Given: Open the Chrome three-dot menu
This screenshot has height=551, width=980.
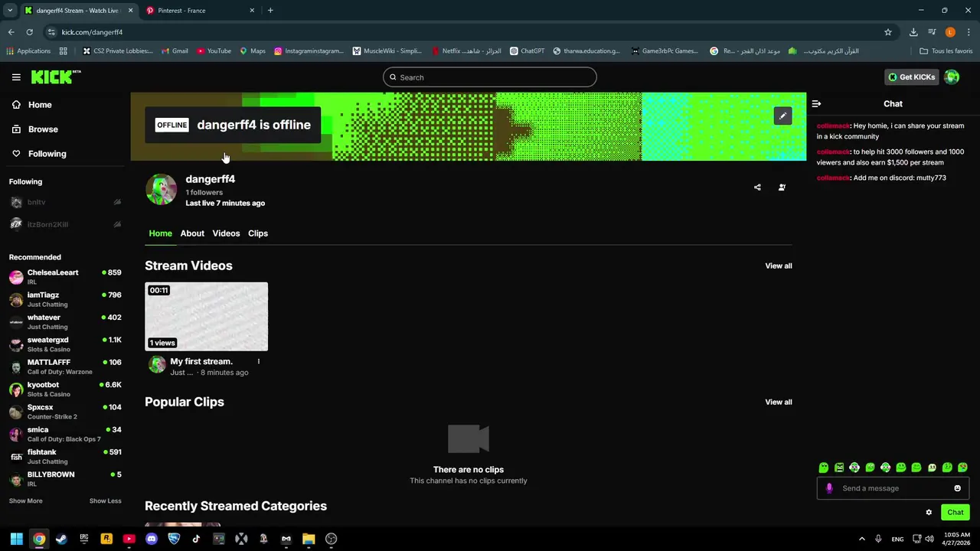Looking at the screenshot, I should (969, 32).
